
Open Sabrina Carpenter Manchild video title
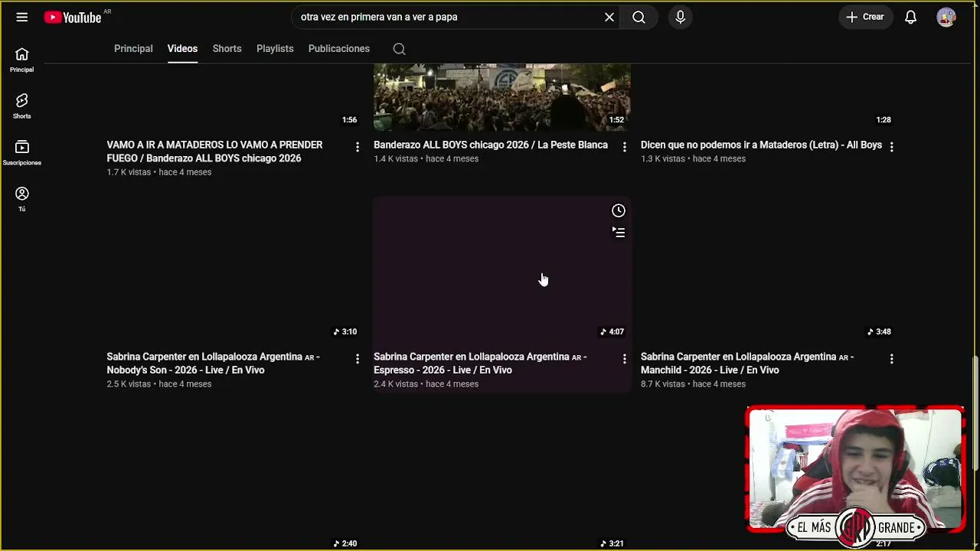tap(747, 364)
